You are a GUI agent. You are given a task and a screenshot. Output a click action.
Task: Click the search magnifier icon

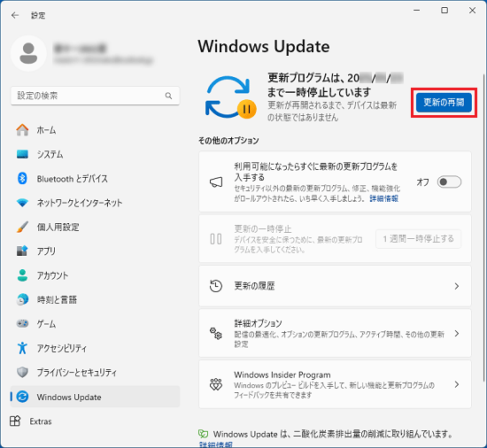(168, 96)
